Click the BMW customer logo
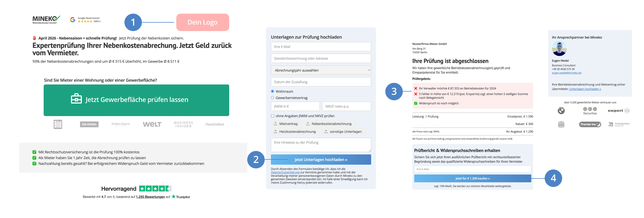This screenshot has height=218, width=644. click(x=561, y=111)
